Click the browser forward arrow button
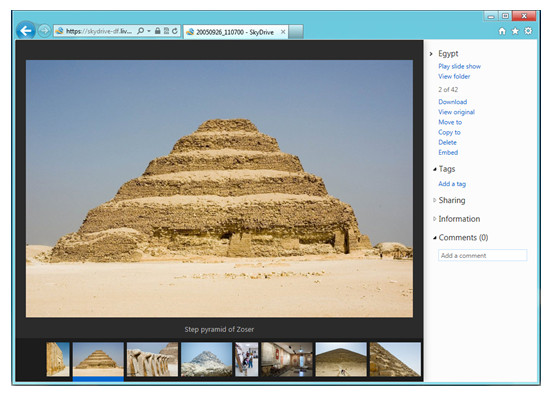 pyautogui.click(x=44, y=31)
